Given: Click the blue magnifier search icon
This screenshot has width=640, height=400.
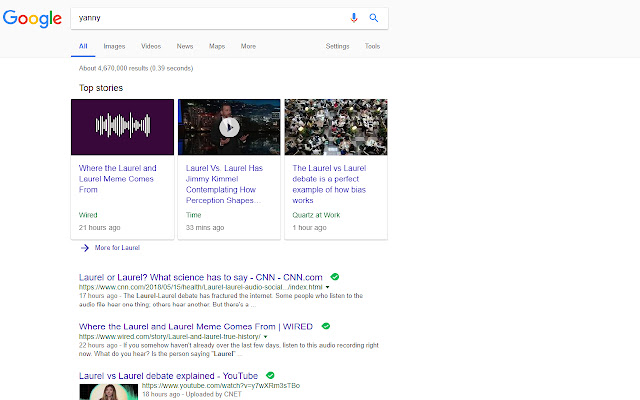Looking at the screenshot, I should pyautogui.click(x=373, y=18).
